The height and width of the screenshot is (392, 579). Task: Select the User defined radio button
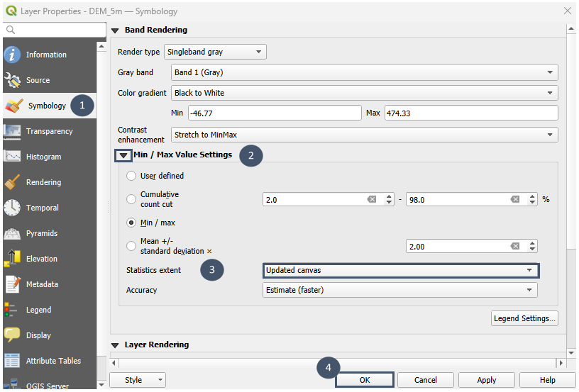pyautogui.click(x=131, y=176)
